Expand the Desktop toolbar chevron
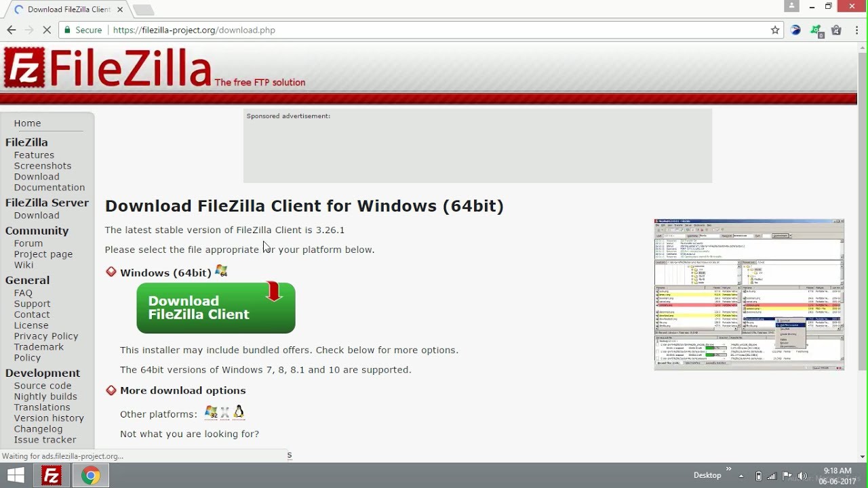The width and height of the screenshot is (868, 488). [x=729, y=468]
